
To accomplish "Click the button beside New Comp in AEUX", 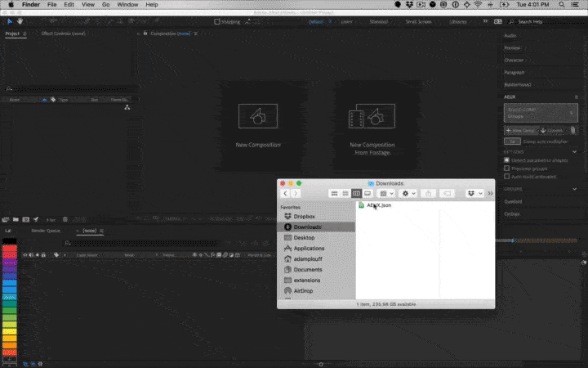I will click(x=552, y=131).
